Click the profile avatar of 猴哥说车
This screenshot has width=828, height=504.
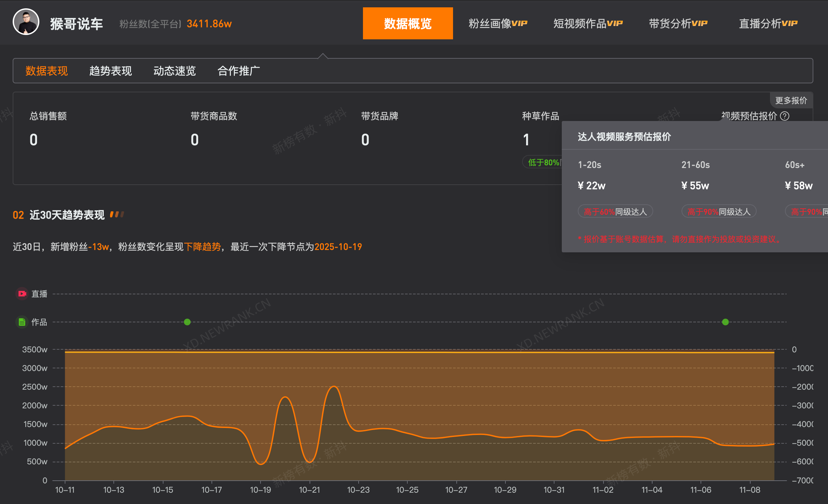26,23
